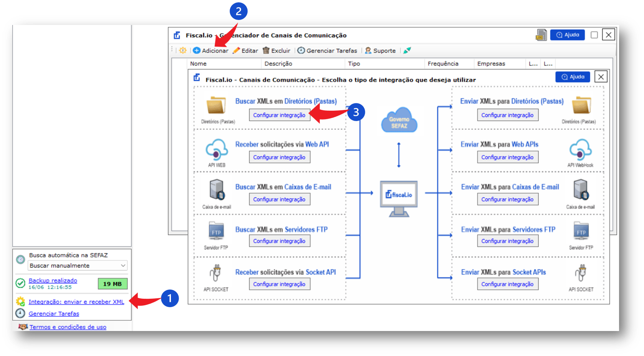Click the gear icon beside Integração link
This screenshot has height=356, width=644.
(20, 301)
